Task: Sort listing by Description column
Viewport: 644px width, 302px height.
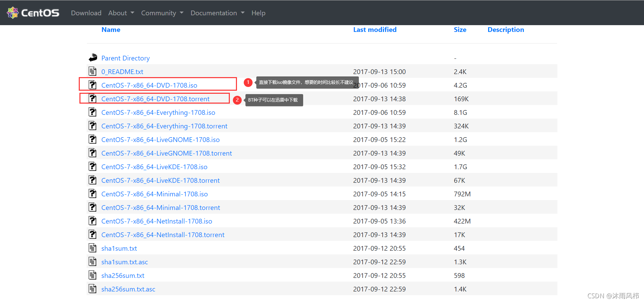Action: pos(506,30)
